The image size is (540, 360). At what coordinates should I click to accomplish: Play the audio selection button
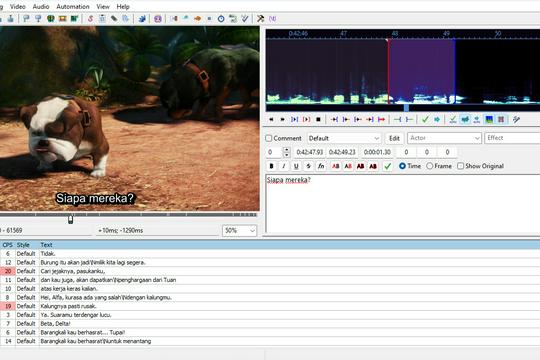pos(294,120)
